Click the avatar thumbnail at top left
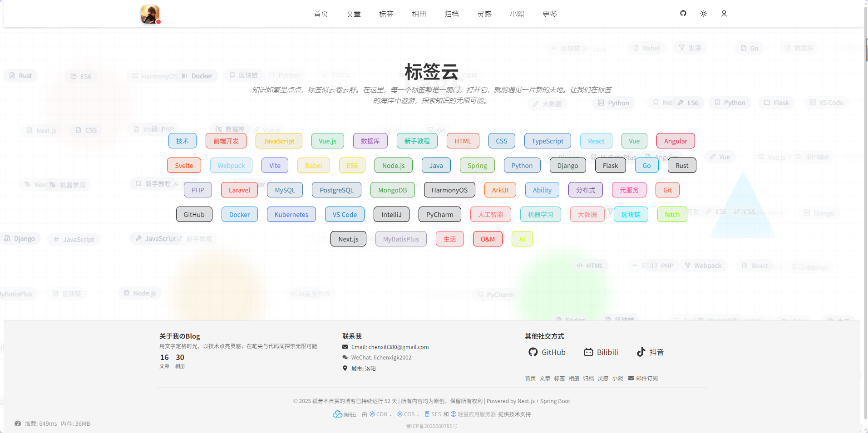This screenshot has height=433, width=868. (x=150, y=14)
